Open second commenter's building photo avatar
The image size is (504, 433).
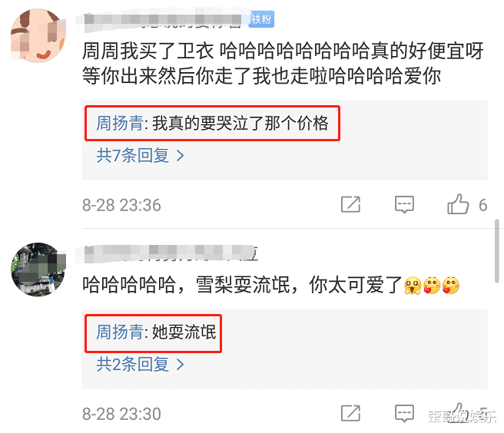pos(38,269)
